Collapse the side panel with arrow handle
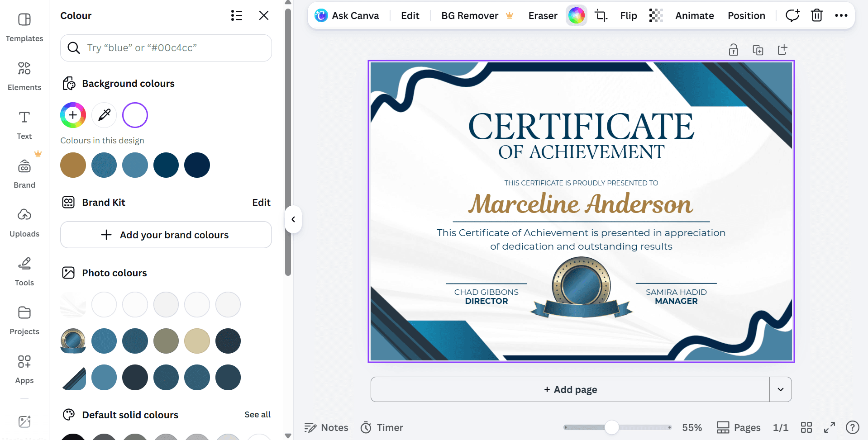Viewport: 868px width, 440px height. (x=293, y=219)
